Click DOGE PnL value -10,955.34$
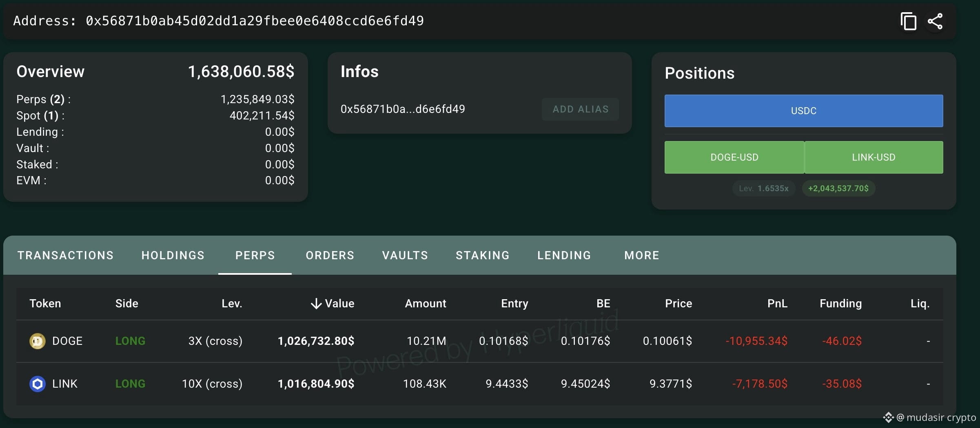The image size is (980, 428). [x=756, y=341]
